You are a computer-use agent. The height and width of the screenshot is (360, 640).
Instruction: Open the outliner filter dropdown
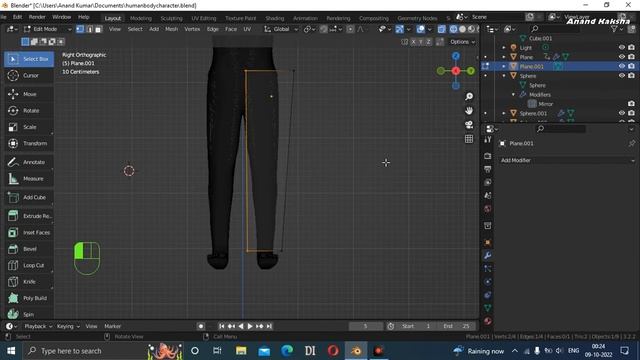point(616,29)
